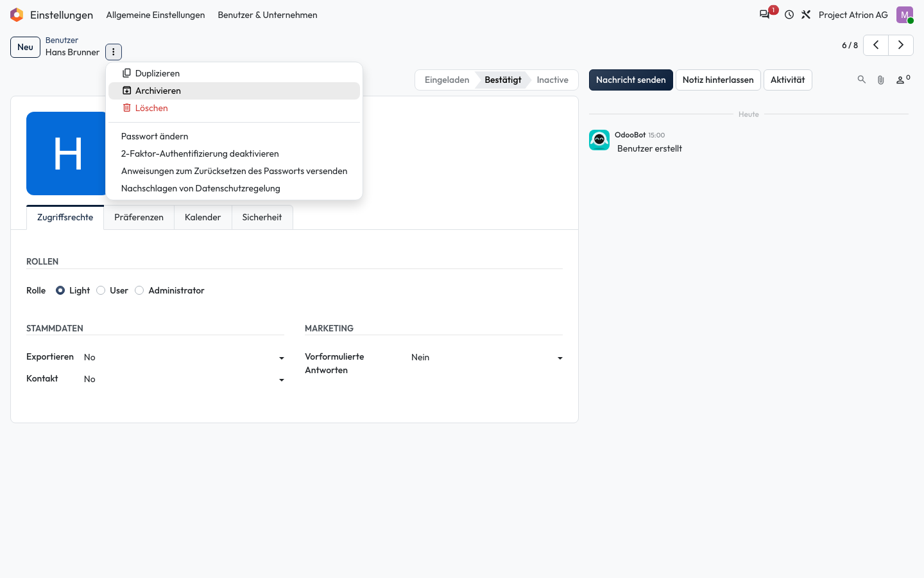Search messages in the chatter
The image size is (924, 578).
tap(862, 80)
